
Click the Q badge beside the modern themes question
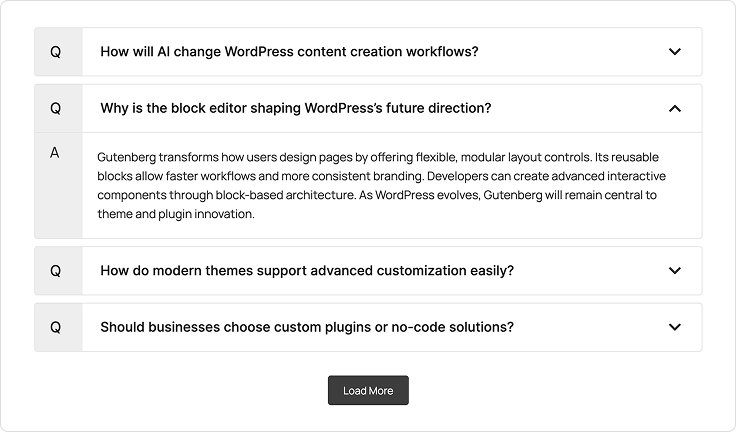tap(56, 271)
